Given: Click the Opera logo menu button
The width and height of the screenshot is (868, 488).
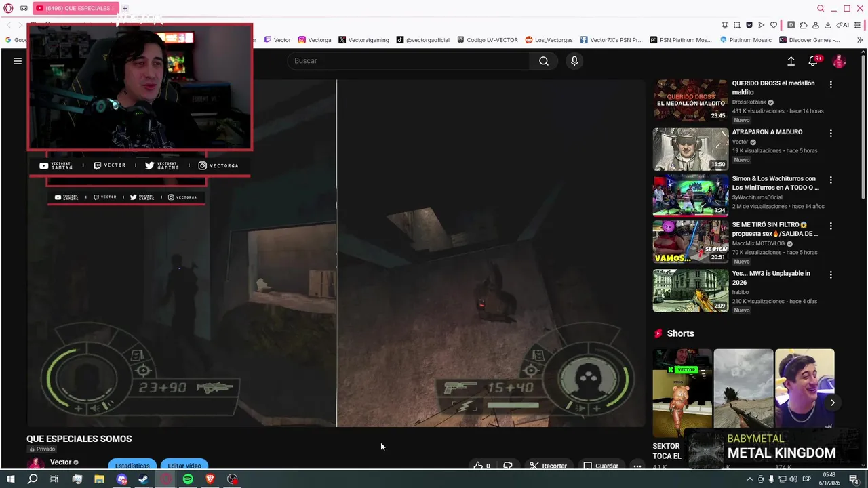Looking at the screenshot, I should pyautogui.click(x=8, y=8).
